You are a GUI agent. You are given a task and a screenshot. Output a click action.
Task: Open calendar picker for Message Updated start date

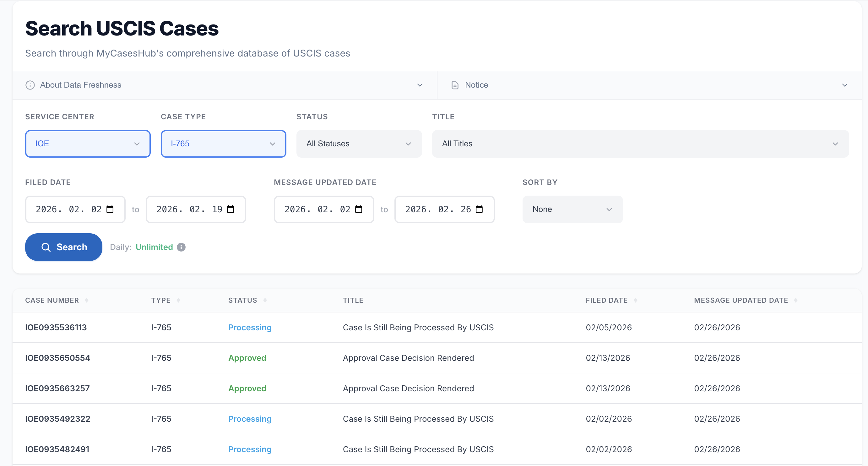coord(359,209)
